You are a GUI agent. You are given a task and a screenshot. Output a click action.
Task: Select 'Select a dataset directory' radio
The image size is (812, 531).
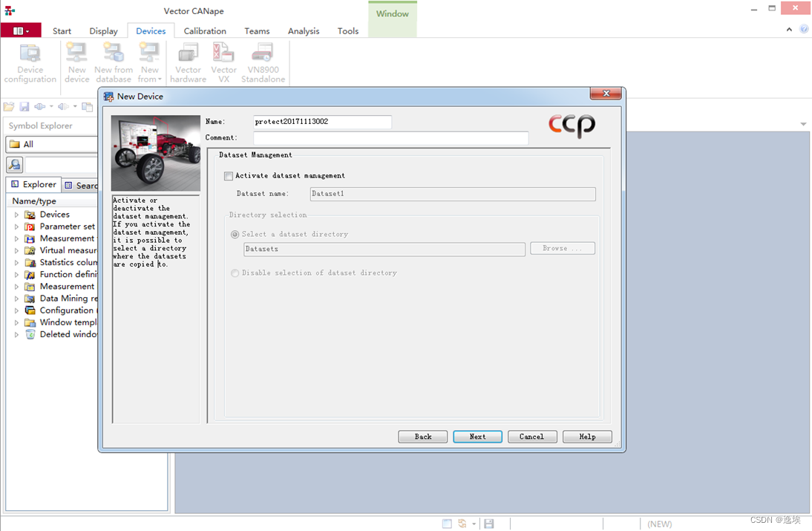(235, 234)
